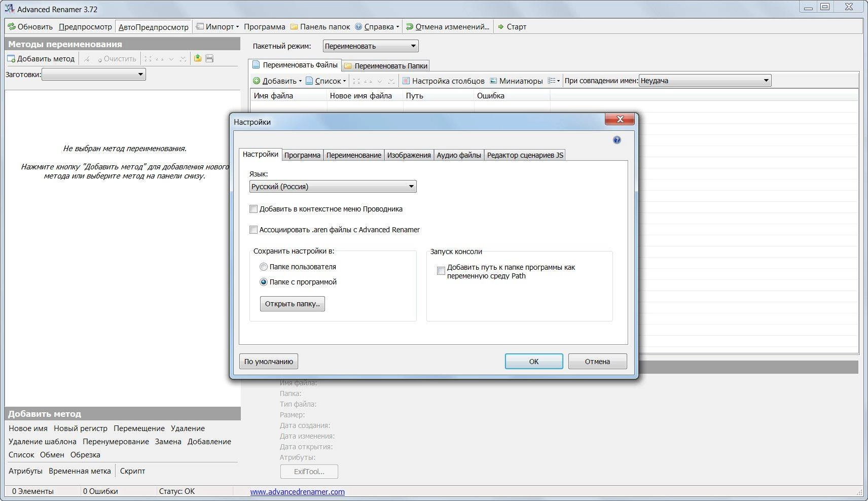This screenshot has width=868, height=501.
Task: Open Редактор сценариев JS tab
Action: click(x=525, y=155)
